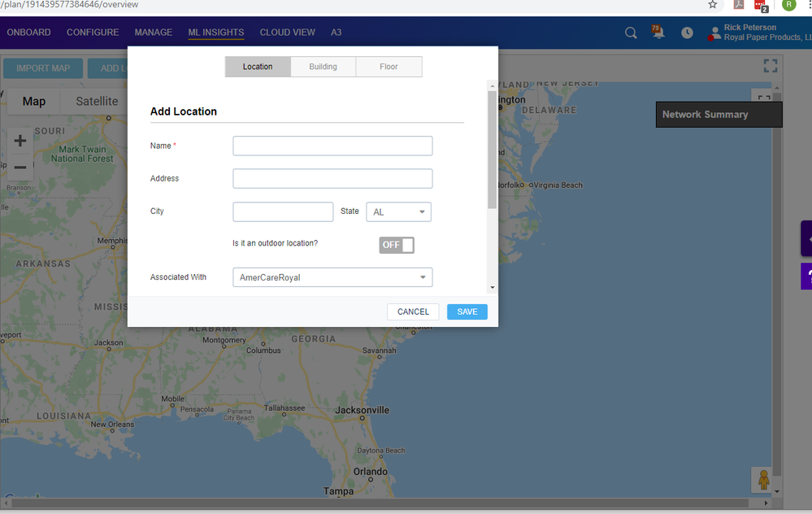
Task: Click Jacksonville label on the map
Action: 362,410
